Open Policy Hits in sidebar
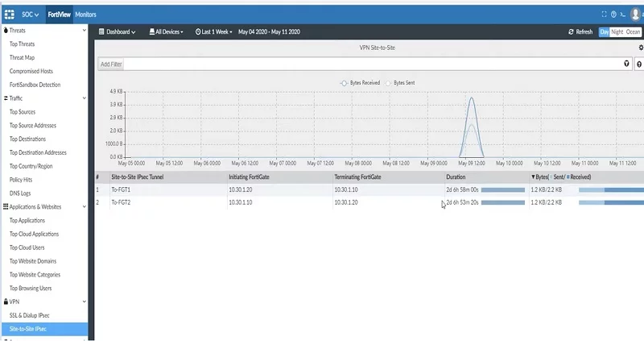Screen dimensions: 644x341 point(21,180)
